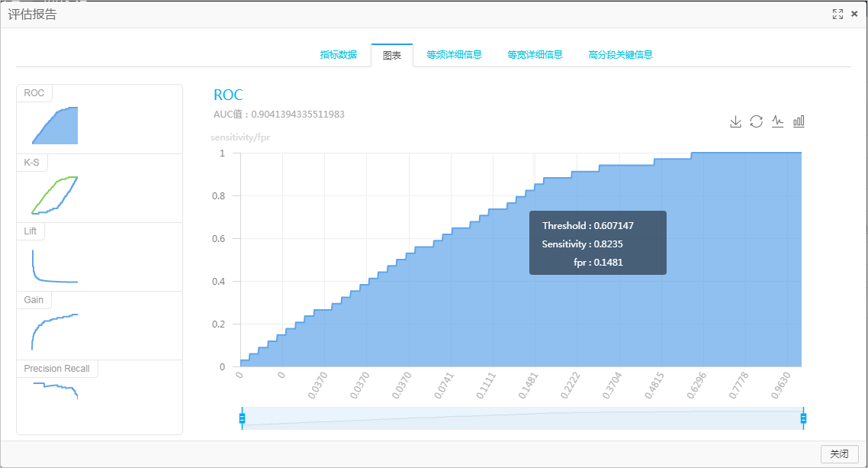Select the 图表 tab
The width and height of the screenshot is (868, 468).
click(x=392, y=56)
